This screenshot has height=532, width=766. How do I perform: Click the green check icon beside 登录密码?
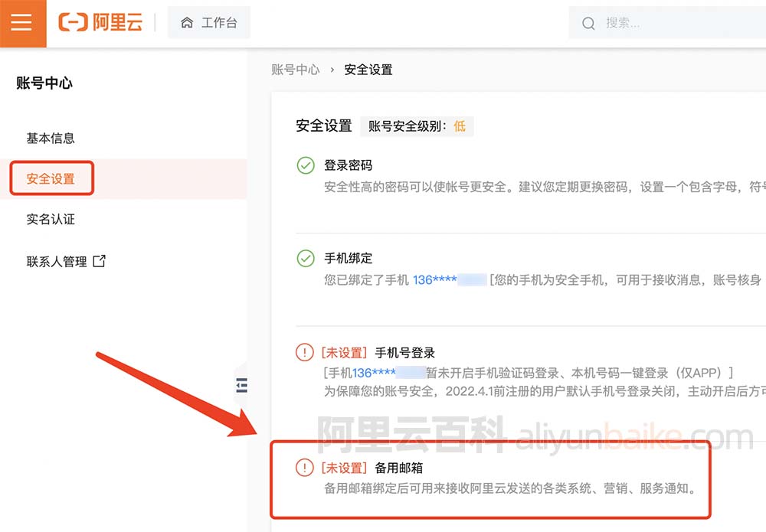tap(306, 166)
